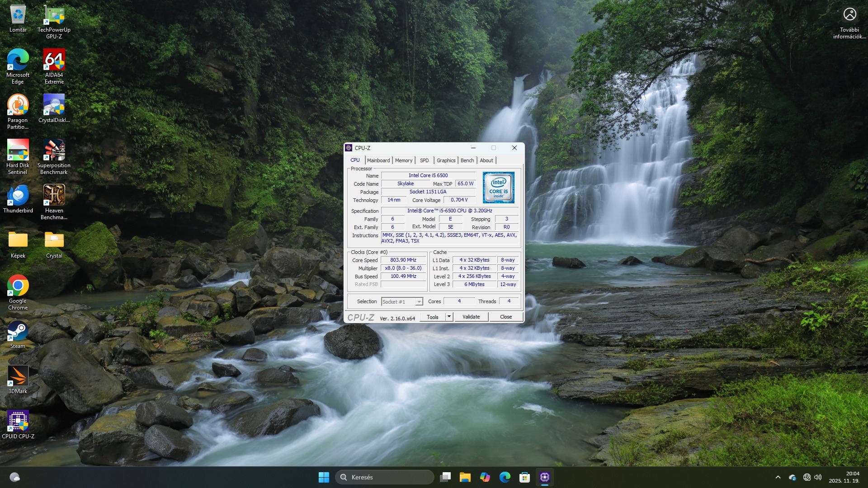Click the taskbar Keresés search field
The image size is (868, 488).
pos(384,477)
